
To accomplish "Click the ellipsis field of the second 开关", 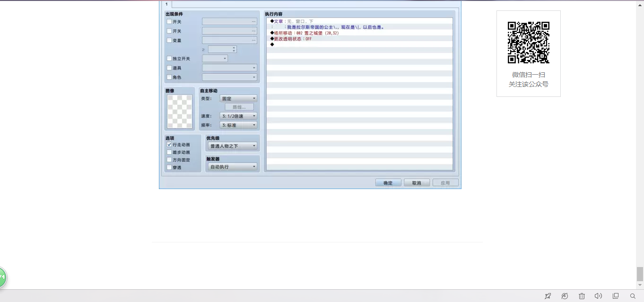I will (230, 31).
